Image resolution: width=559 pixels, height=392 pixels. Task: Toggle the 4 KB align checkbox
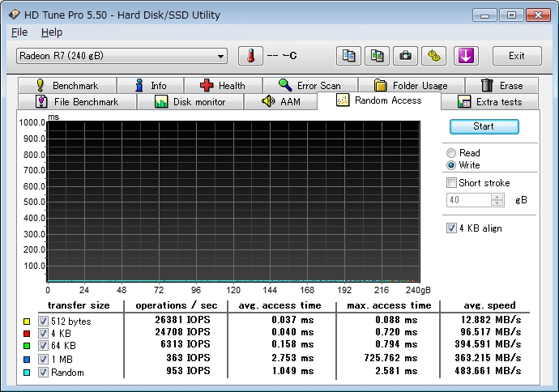pyautogui.click(x=452, y=228)
